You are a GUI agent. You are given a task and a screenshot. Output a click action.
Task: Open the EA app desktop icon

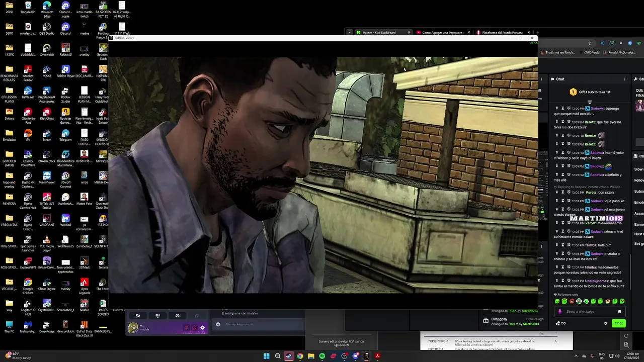[x=28, y=135]
